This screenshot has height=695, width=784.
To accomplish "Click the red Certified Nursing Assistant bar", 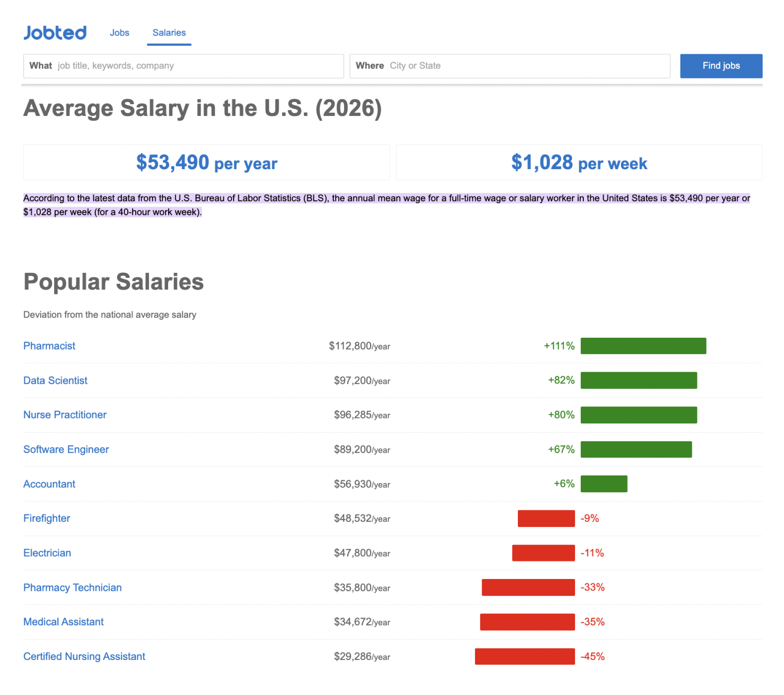I will tap(525, 656).
